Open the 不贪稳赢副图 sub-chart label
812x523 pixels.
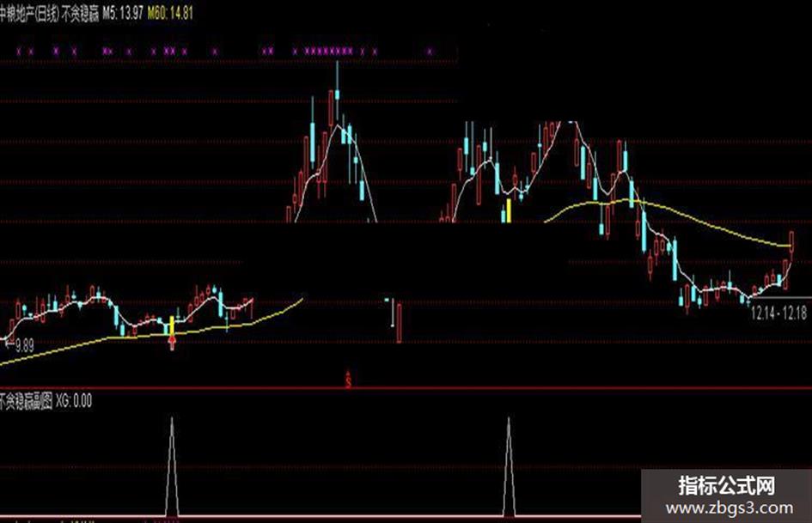pos(27,401)
